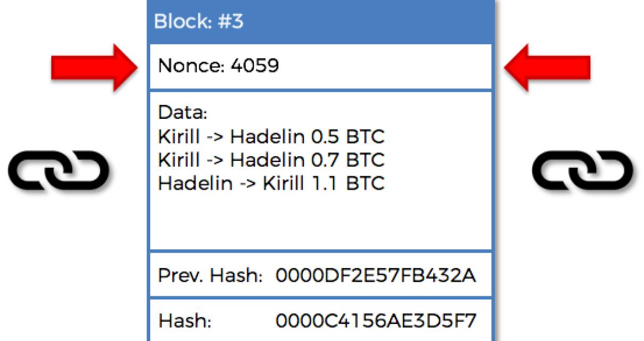This screenshot has height=341, width=644.
Task: Select previous hash value 0000DF2E57FB432A
Action: pos(376,276)
